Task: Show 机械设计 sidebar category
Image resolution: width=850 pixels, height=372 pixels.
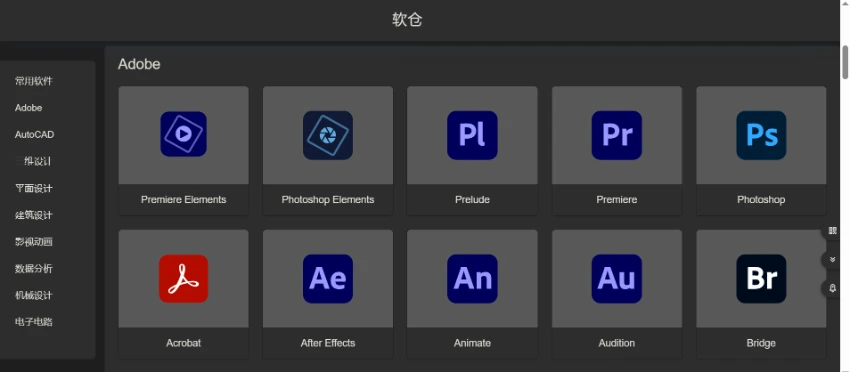Action: click(x=34, y=295)
